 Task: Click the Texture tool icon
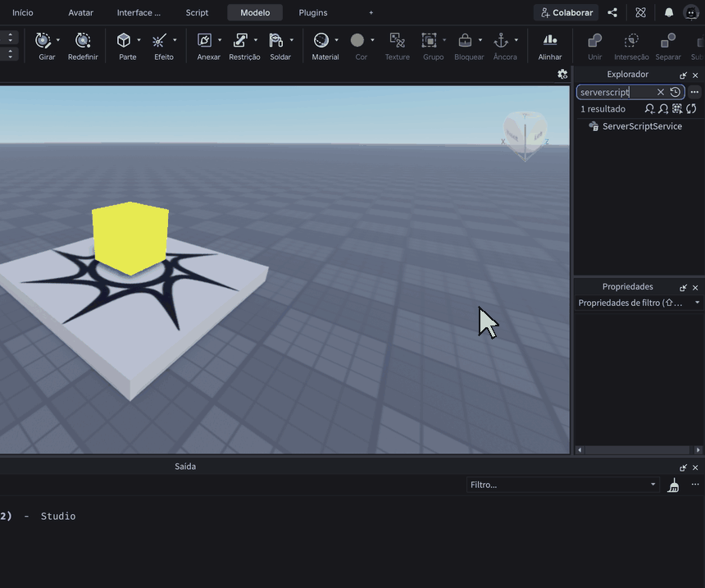pyautogui.click(x=398, y=40)
